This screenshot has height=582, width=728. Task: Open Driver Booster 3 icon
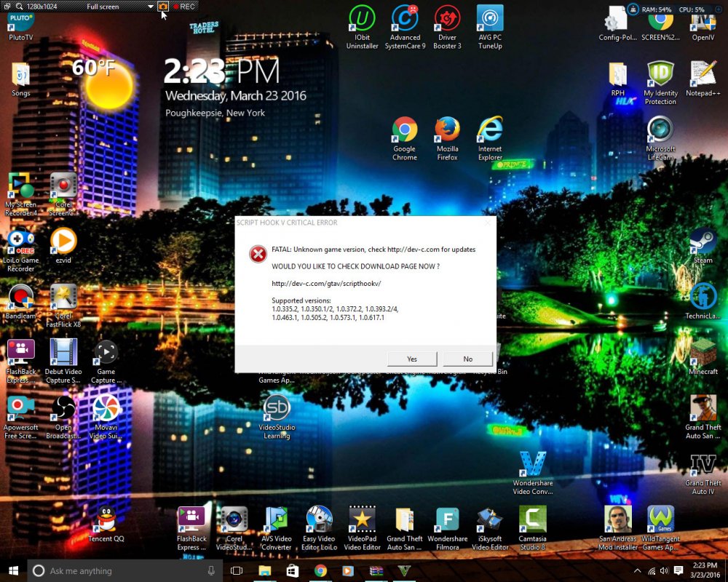(x=447, y=27)
